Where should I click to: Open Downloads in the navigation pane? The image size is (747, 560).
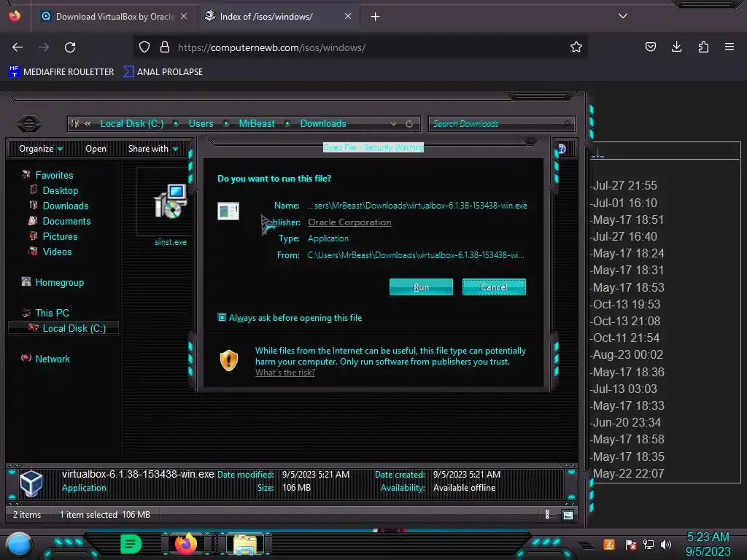coord(66,206)
